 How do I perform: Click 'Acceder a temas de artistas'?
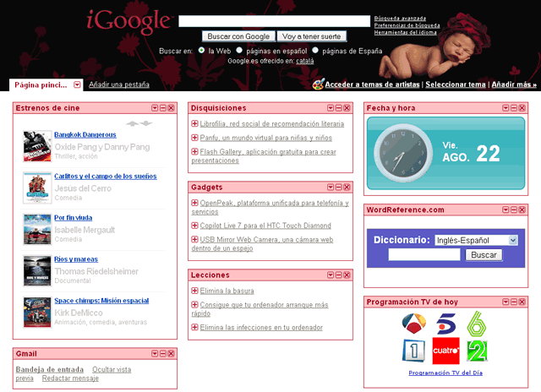coord(372,84)
